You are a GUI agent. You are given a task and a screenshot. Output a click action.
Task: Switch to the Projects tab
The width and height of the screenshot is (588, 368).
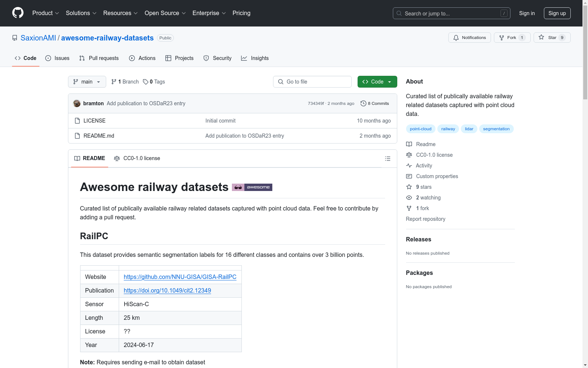pyautogui.click(x=179, y=58)
